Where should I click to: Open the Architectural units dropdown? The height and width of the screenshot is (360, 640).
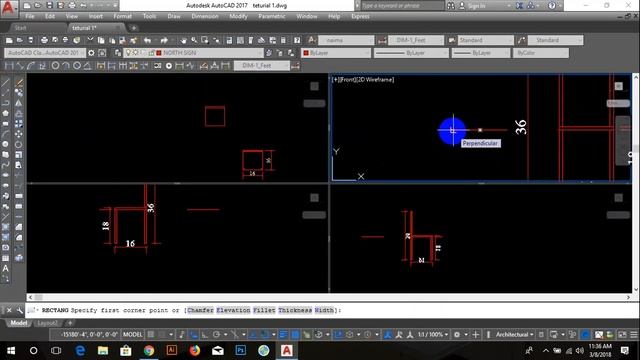point(514,335)
